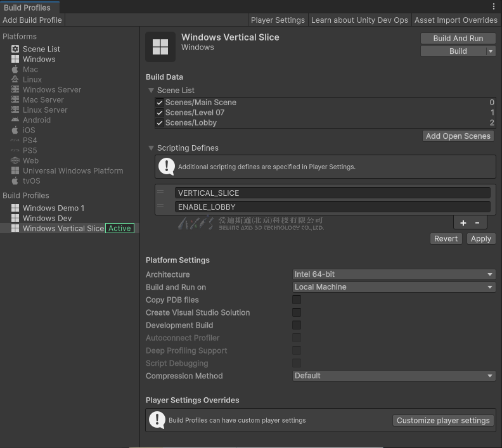The width and height of the screenshot is (502, 448).
Task: Click the VERTICAL_SLICE define text field
Action: pyautogui.click(x=333, y=193)
